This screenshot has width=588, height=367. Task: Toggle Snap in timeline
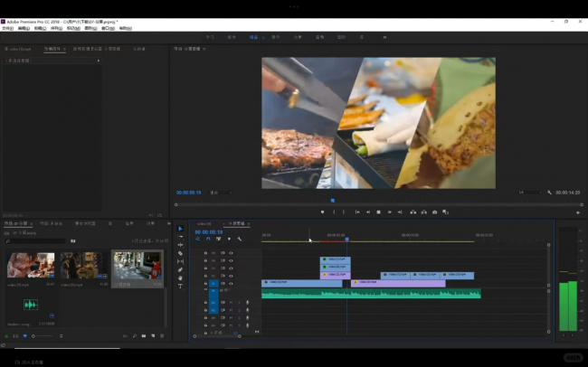click(x=208, y=239)
